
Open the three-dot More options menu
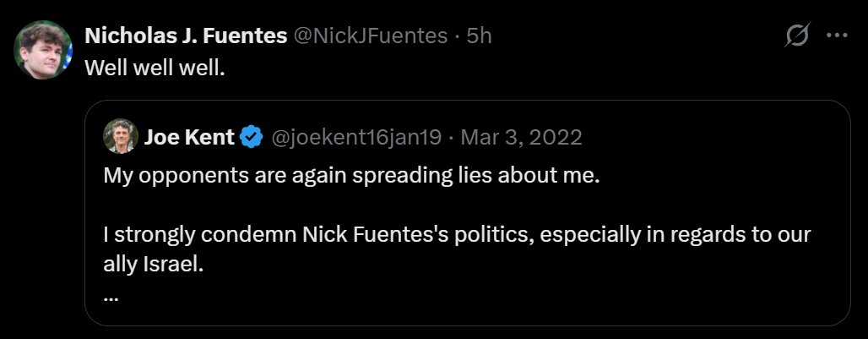(836, 36)
